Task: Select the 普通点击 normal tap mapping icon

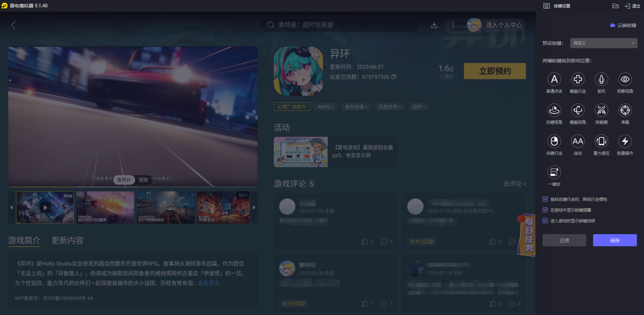Action: click(x=554, y=80)
